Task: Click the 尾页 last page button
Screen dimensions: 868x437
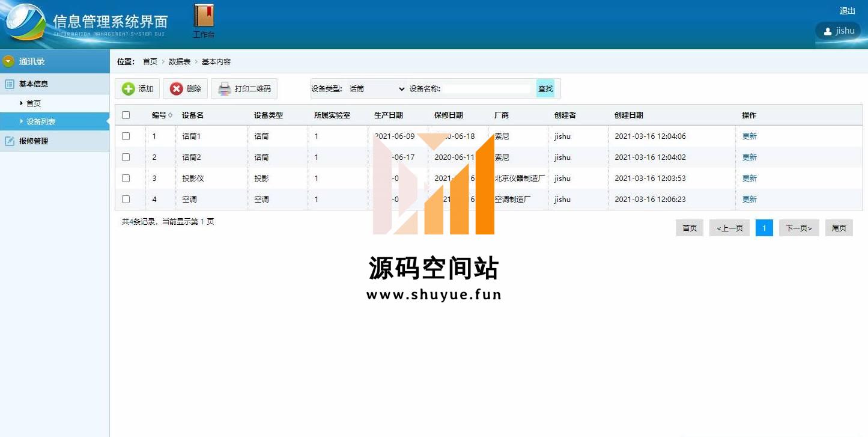Action: point(839,228)
